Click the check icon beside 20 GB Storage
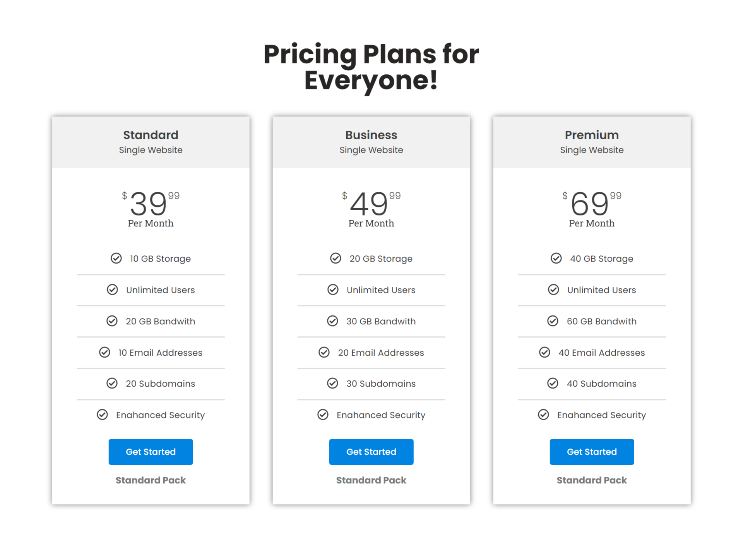Image resolution: width=743 pixels, height=560 pixels. (x=336, y=258)
